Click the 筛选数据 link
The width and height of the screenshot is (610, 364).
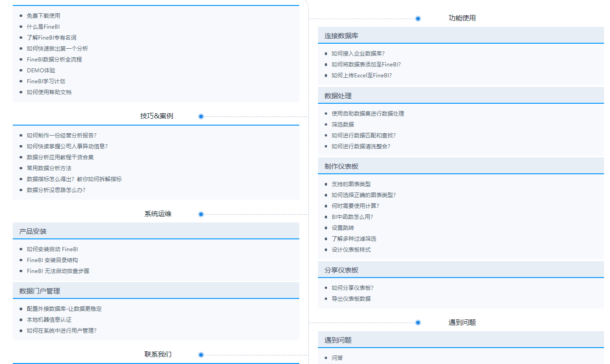(343, 125)
